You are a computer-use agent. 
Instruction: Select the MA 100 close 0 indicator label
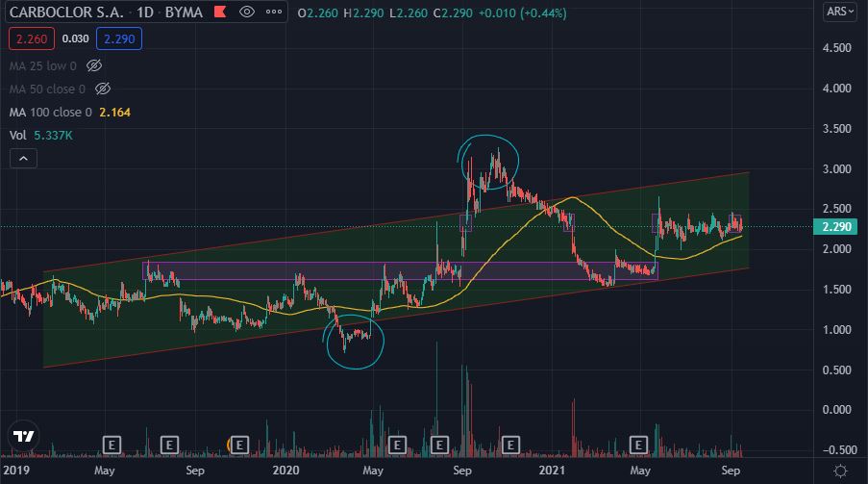pos(50,112)
